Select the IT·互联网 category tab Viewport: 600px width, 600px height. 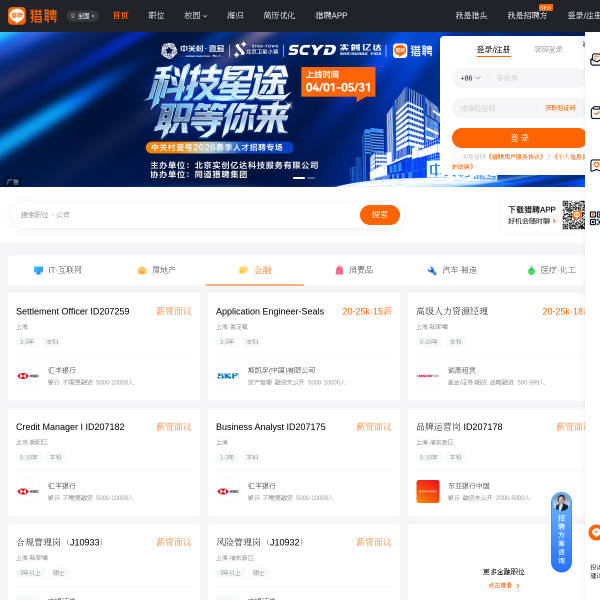[57, 270]
